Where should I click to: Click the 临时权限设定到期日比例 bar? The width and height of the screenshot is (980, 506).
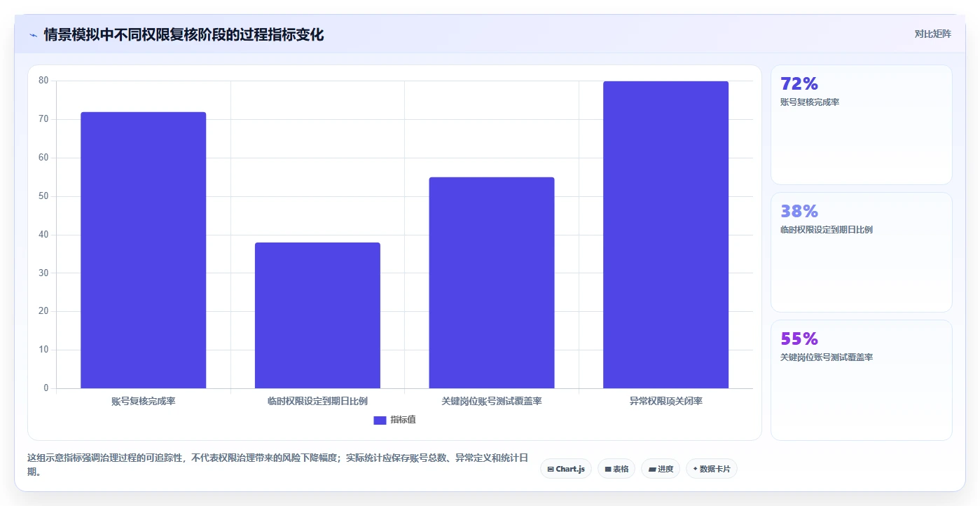[317, 315]
